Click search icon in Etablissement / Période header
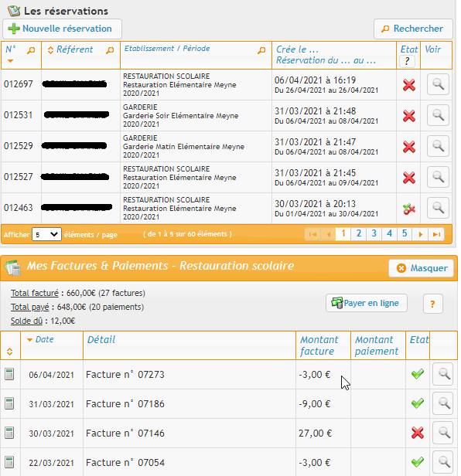Screen dimensions: 461x476 [261, 50]
